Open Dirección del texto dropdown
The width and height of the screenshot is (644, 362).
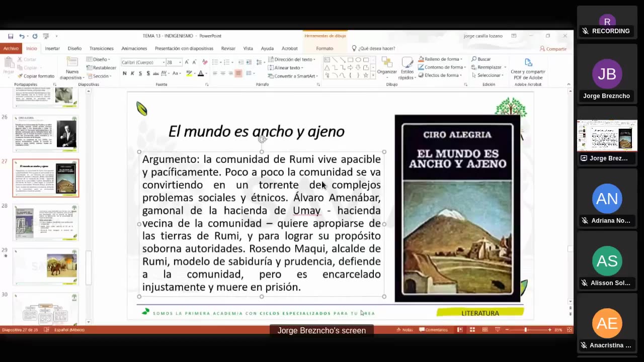pyautogui.click(x=292, y=59)
